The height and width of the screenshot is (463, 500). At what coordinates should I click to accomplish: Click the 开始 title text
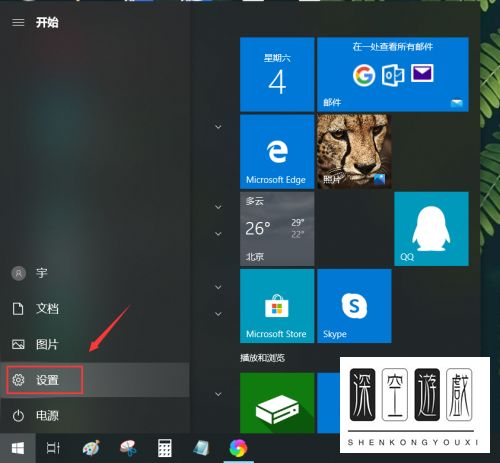[47, 23]
